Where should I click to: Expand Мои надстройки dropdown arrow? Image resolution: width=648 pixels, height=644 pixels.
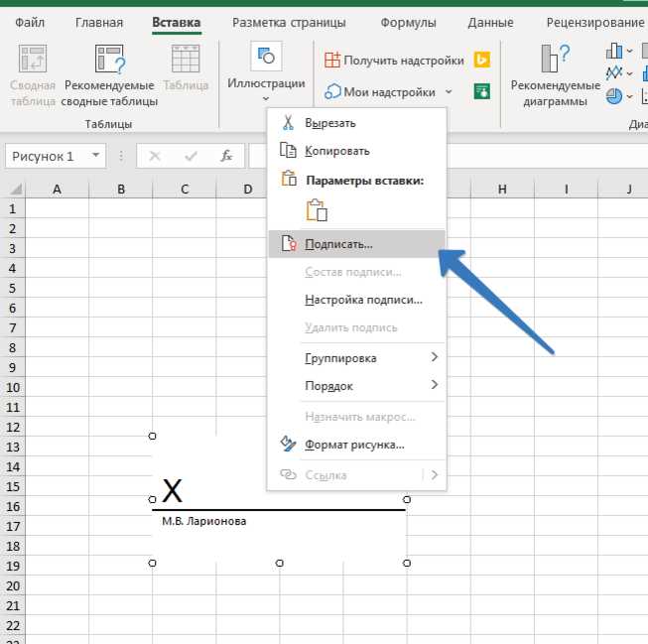(449, 91)
